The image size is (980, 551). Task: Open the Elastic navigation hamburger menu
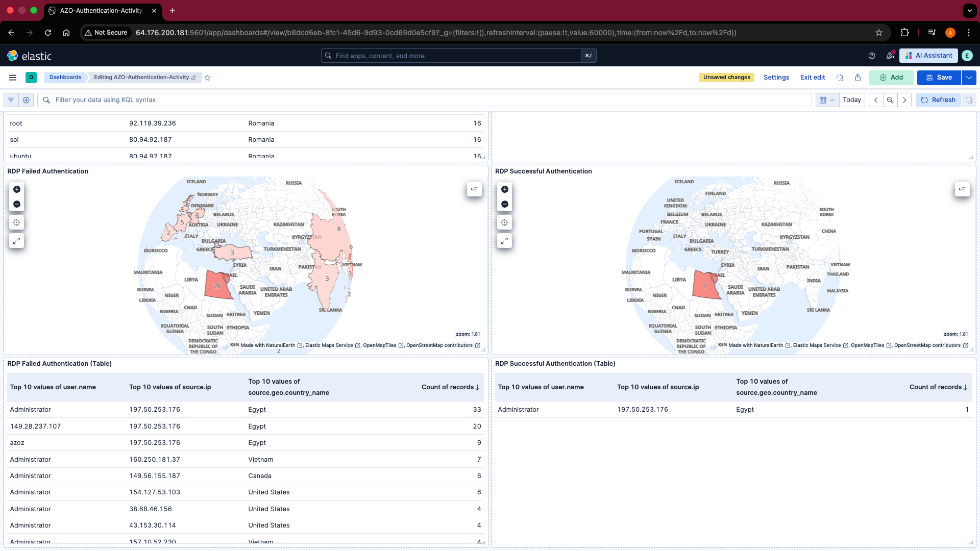13,78
